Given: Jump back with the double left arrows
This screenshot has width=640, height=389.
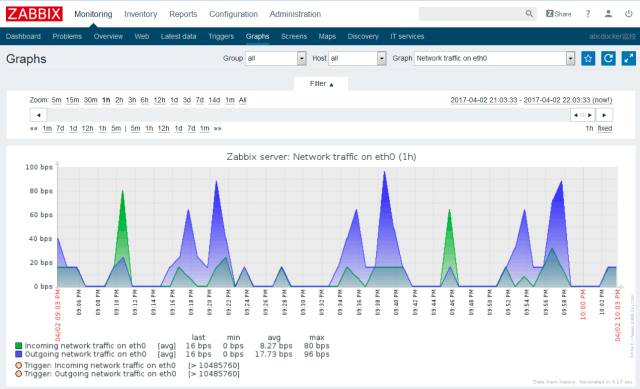Looking at the screenshot, I should (x=33, y=129).
